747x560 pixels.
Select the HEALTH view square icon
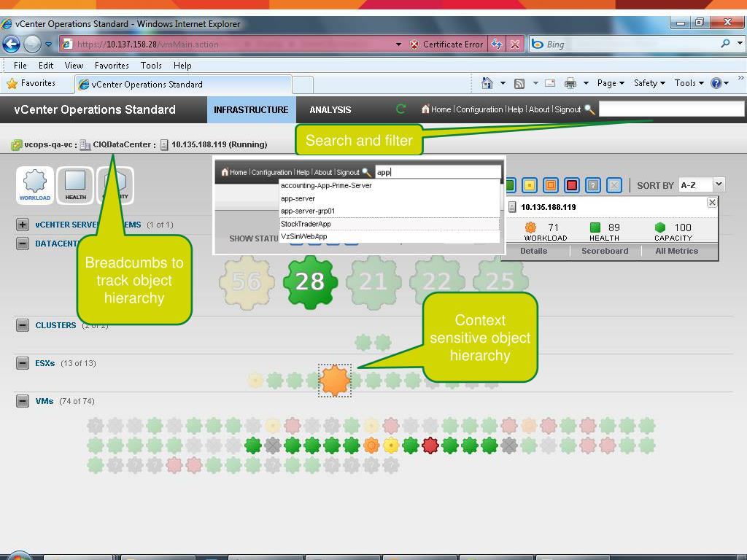coord(75,185)
